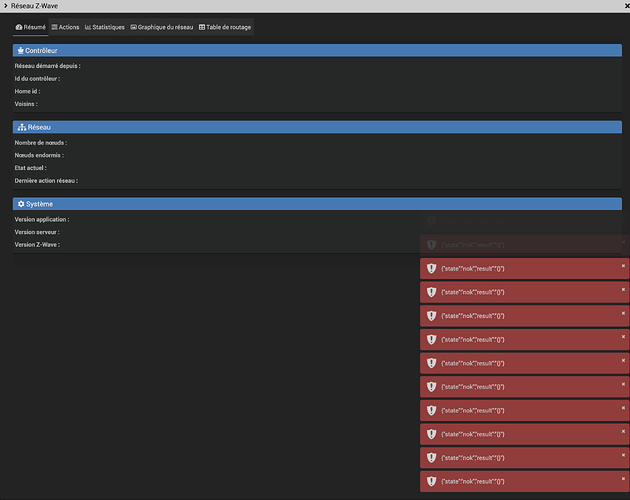630x500 pixels.
Task: Select the 'Réseau démarré depuis :' label
Action: click(47, 66)
